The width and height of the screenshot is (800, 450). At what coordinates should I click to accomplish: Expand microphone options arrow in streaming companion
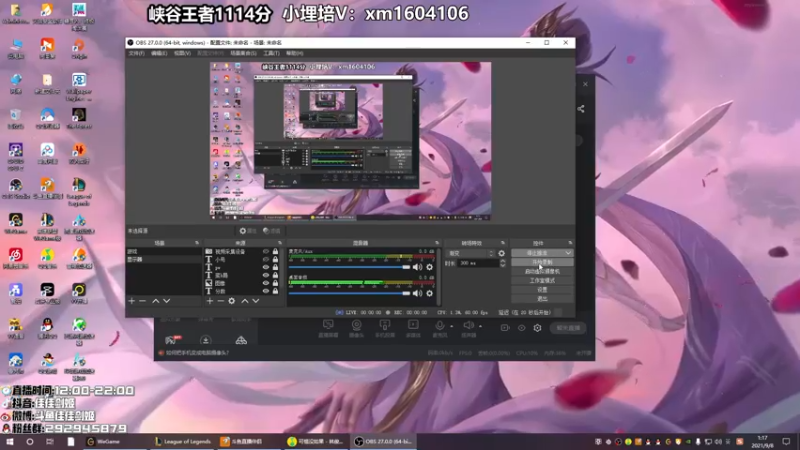452,326
